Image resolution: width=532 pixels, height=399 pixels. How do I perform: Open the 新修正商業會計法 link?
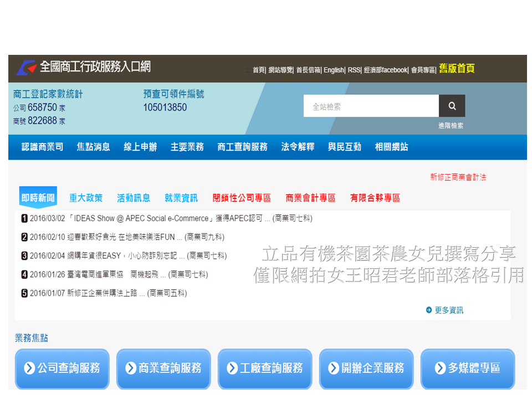458,177
